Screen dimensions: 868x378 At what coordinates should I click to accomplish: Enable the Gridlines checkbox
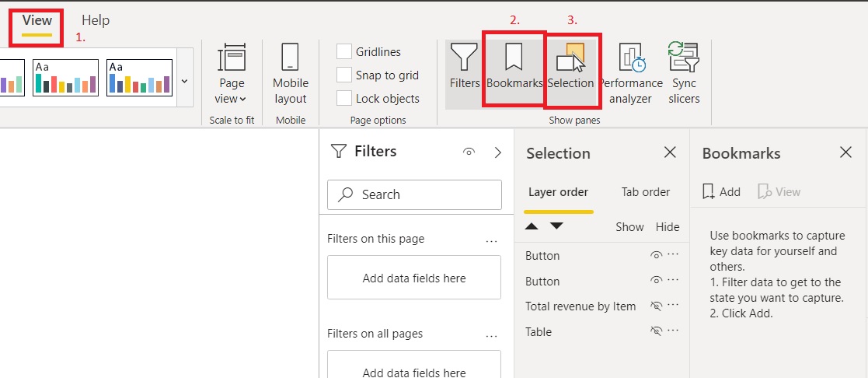tap(344, 52)
